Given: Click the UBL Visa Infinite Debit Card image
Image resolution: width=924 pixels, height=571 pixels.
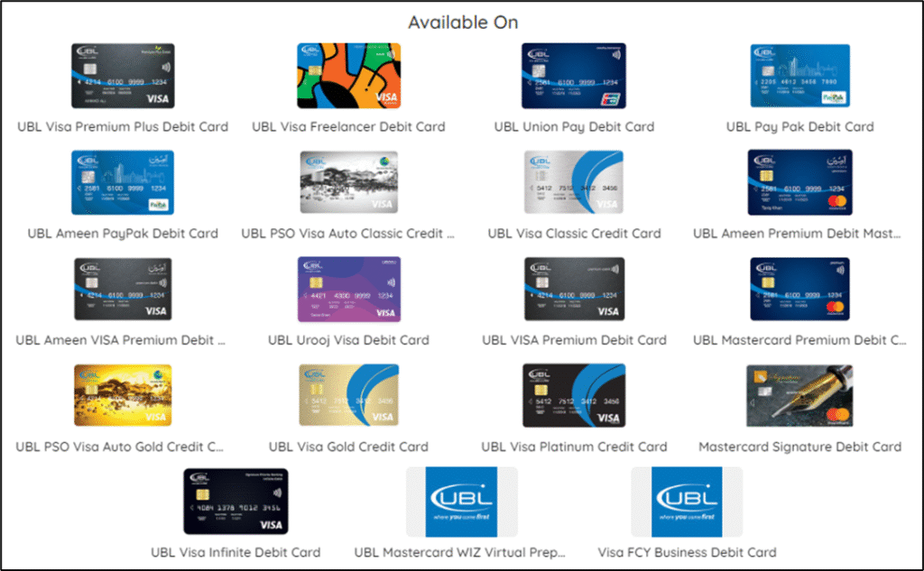Looking at the screenshot, I should [x=236, y=502].
